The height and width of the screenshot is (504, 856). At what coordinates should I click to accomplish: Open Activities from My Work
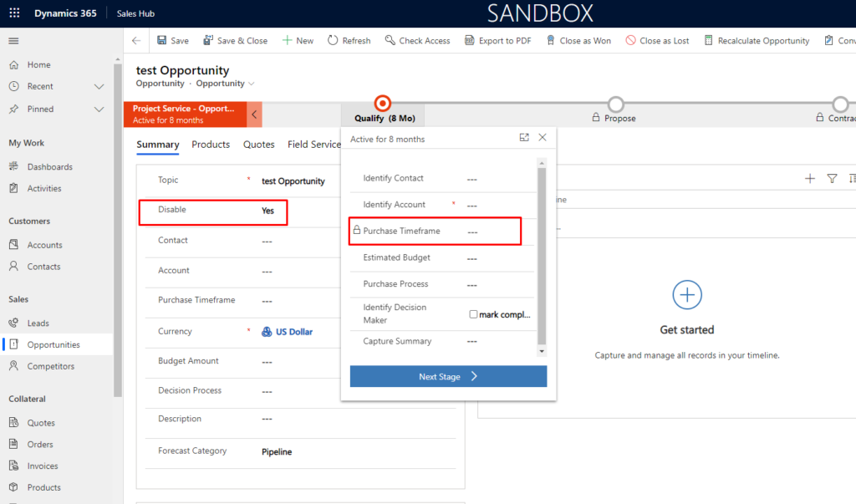[44, 188]
